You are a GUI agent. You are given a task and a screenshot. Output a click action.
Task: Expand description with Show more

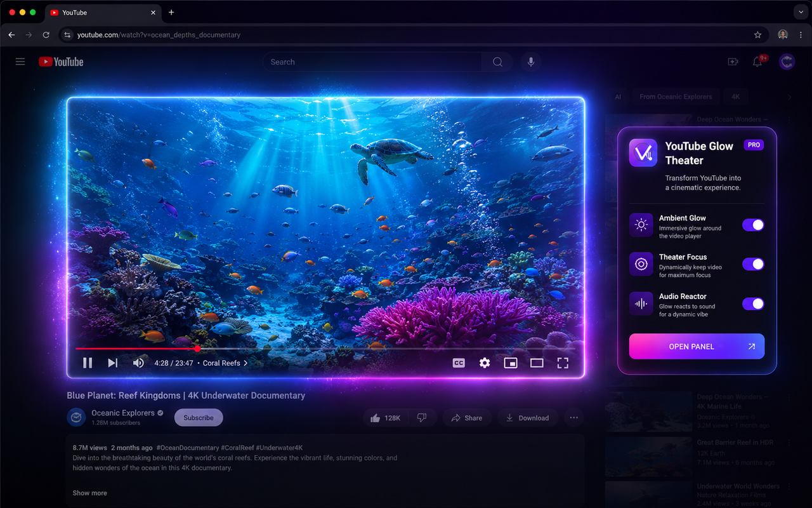tap(89, 493)
